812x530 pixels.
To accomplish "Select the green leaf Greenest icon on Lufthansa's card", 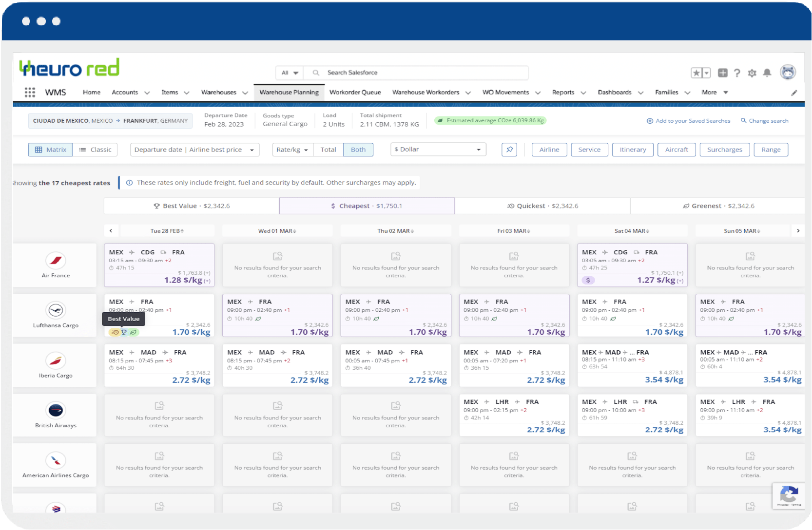I will tap(134, 332).
